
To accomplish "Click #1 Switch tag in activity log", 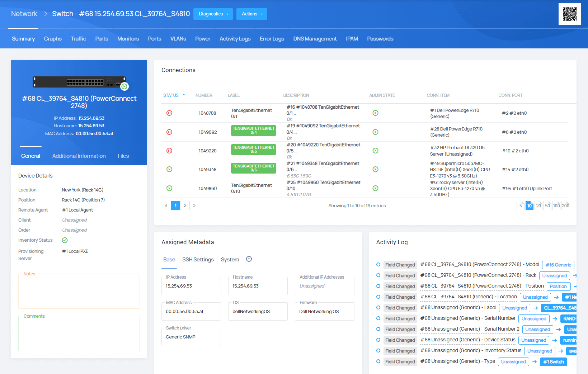I will [554, 362].
